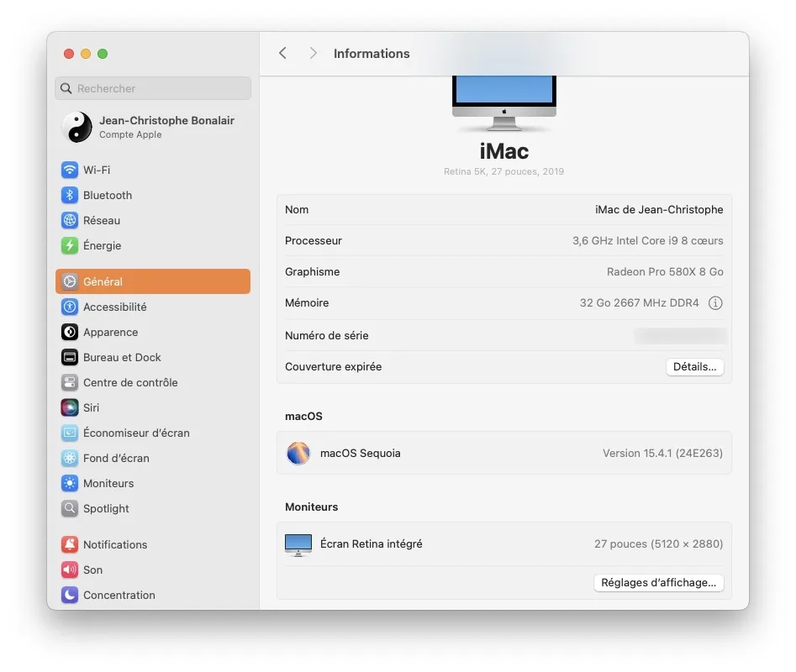The width and height of the screenshot is (796, 672).
Task: Click Version 15.4.1 (24E263) text
Action: click(662, 454)
